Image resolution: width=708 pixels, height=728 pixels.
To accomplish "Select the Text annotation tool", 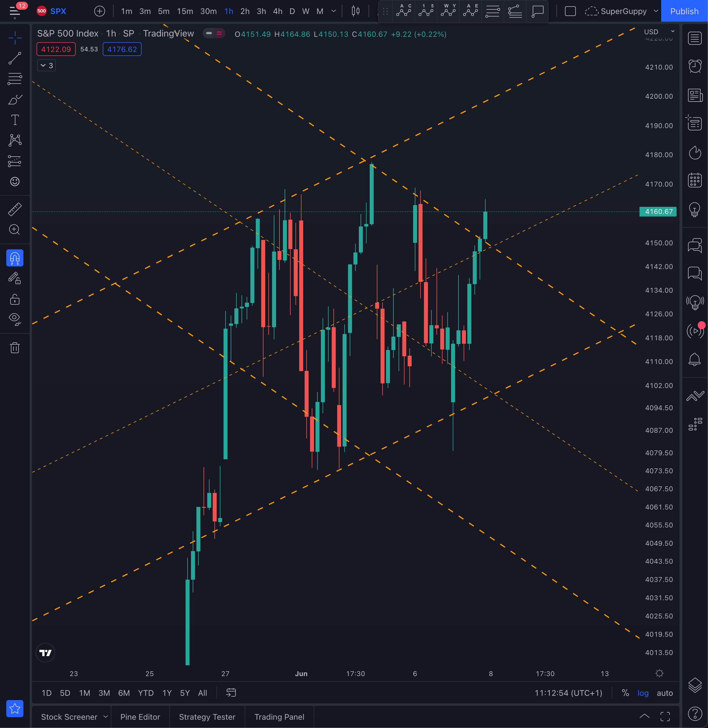I will click(15, 120).
